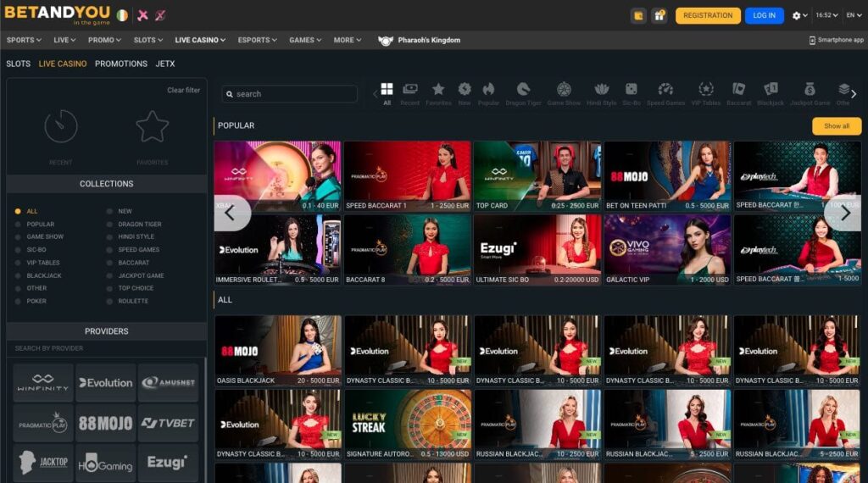Filter by TVBET provider logo
This screenshot has height=483, width=868.
pos(169,423)
